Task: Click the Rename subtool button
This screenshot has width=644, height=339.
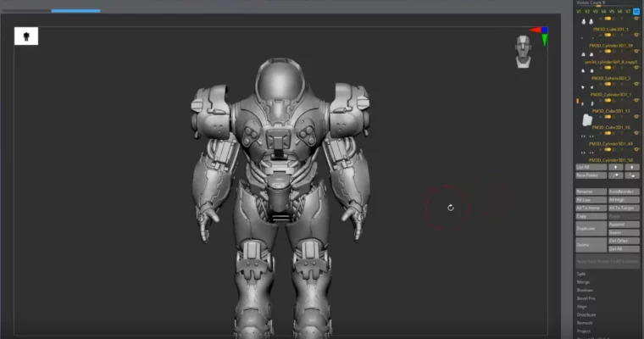Action: (x=591, y=192)
